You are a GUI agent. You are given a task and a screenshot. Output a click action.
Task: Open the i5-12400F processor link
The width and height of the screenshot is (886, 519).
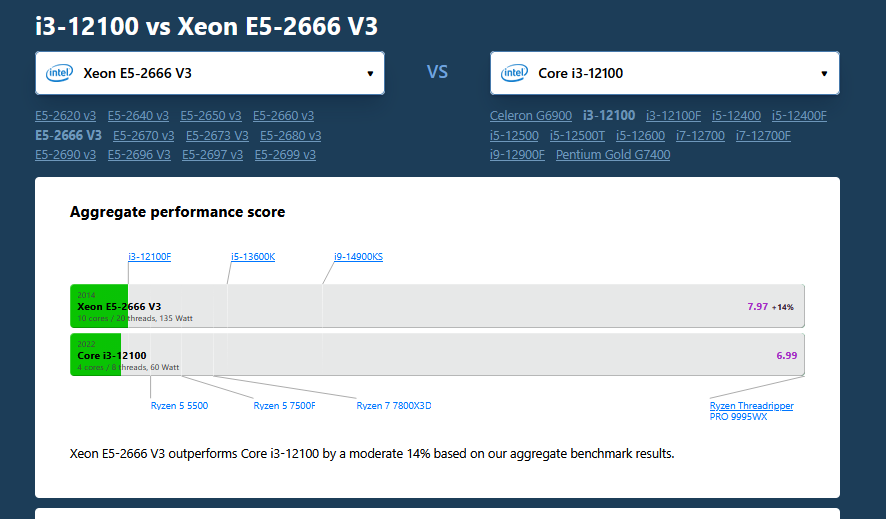pyautogui.click(x=799, y=115)
